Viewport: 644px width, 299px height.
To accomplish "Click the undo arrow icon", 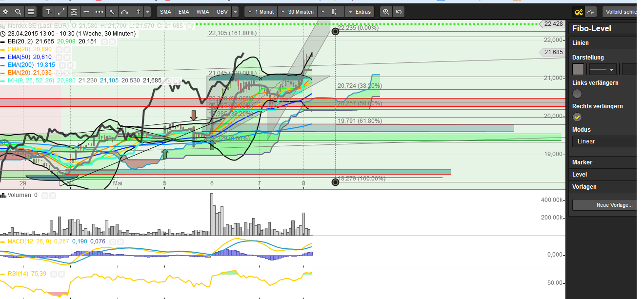I will click(399, 11).
